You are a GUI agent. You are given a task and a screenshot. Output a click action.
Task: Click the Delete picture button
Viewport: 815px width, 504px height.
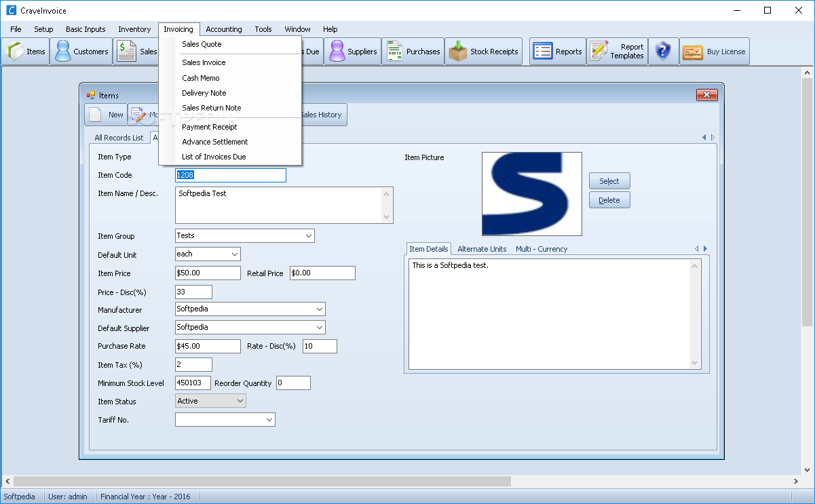pos(609,200)
